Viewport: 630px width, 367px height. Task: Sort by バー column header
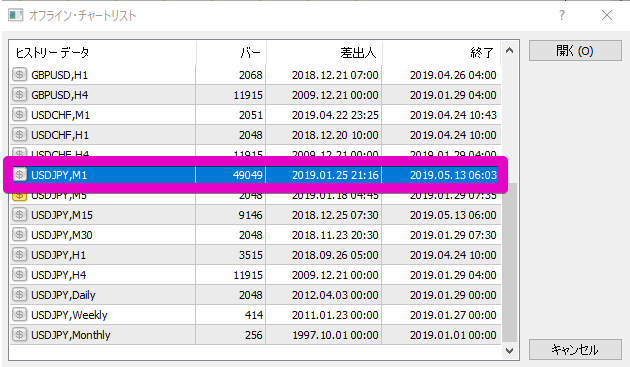[231, 53]
